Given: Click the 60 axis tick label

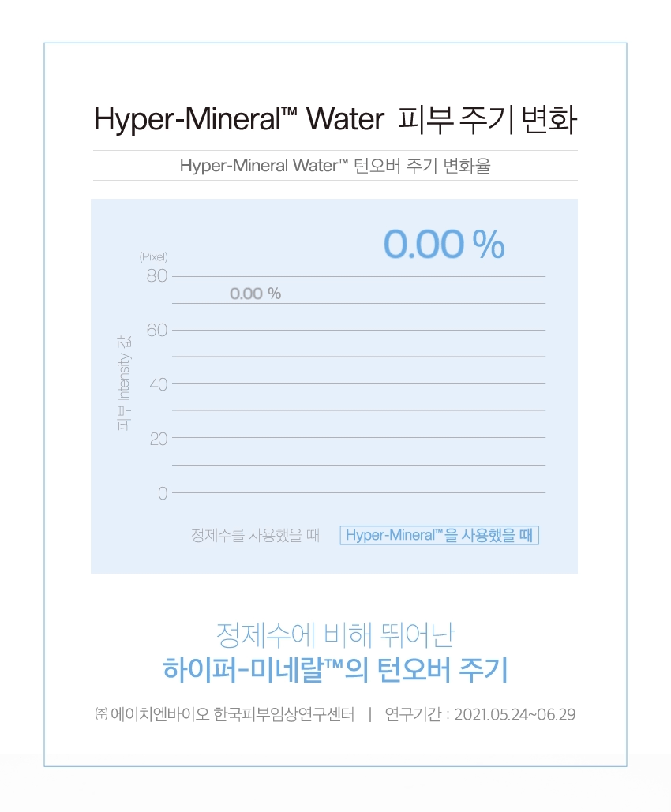Looking at the screenshot, I should pos(157,330).
